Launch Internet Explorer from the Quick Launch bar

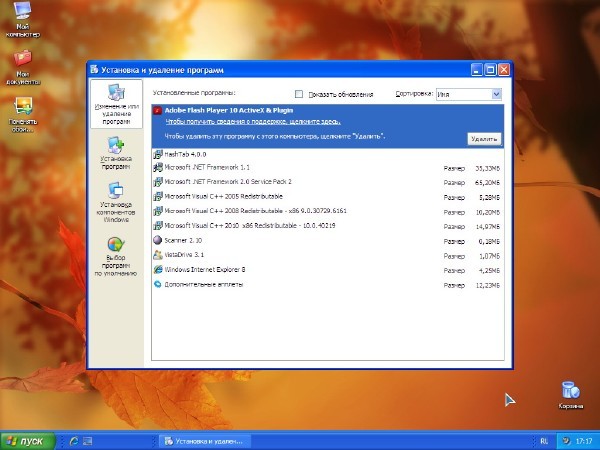(73, 441)
